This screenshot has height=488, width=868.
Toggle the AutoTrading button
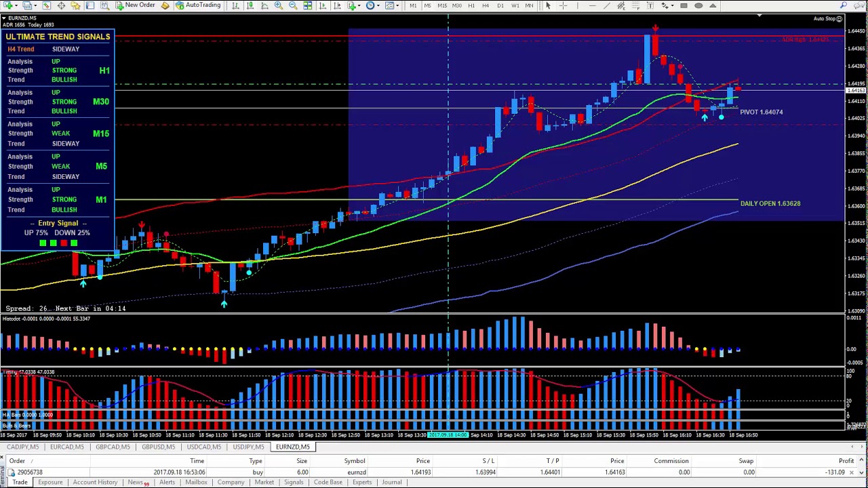tap(198, 5)
